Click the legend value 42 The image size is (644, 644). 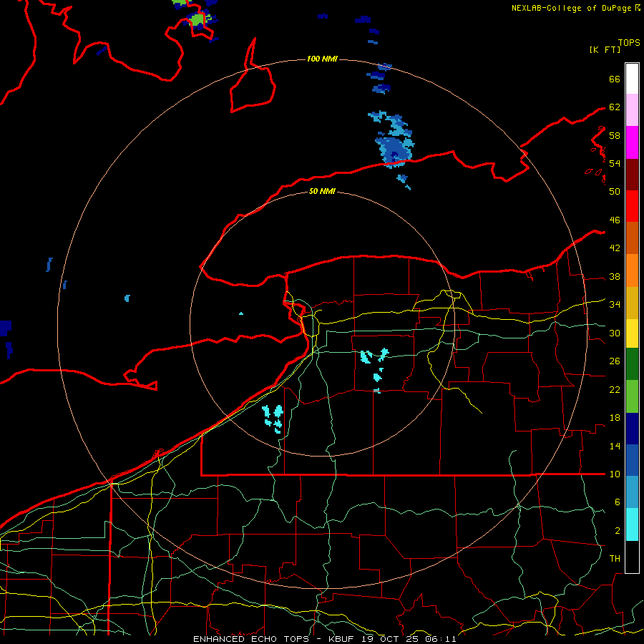[x=615, y=248]
